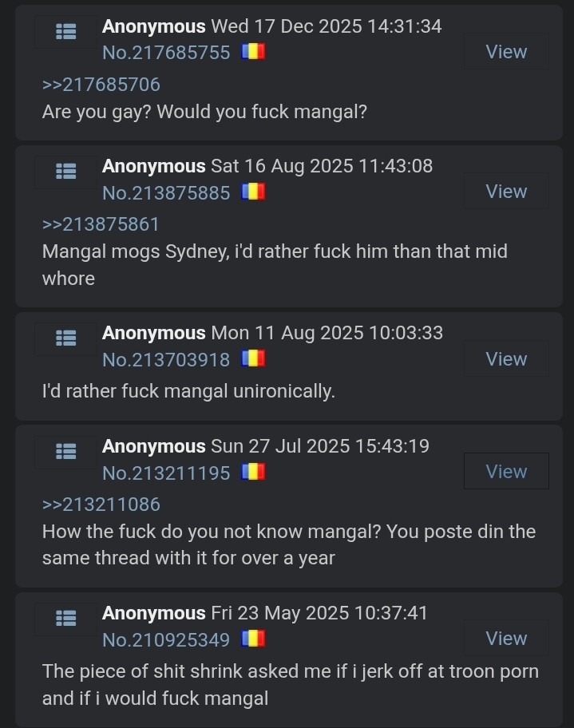Open list menu icon for post No.210925349
Image resolution: width=574 pixels, height=728 pixels.
click(x=66, y=619)
